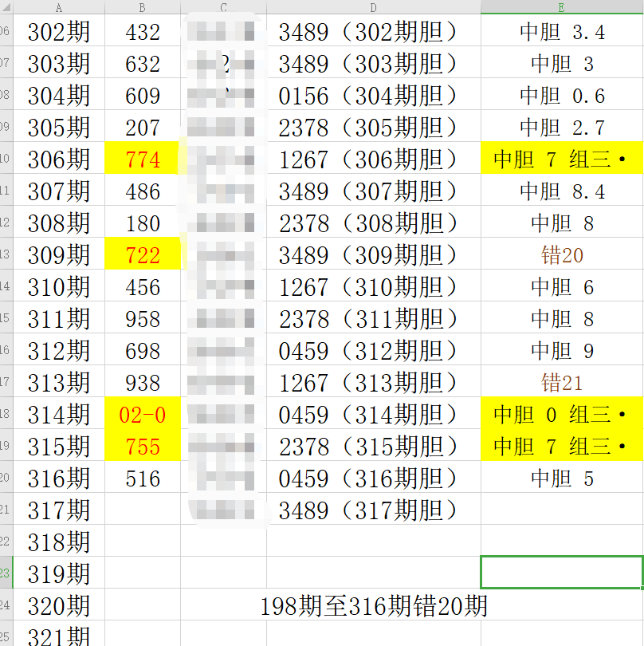Select cell '320期'
The width and height of the screenshot is (644, 646).
59,605
